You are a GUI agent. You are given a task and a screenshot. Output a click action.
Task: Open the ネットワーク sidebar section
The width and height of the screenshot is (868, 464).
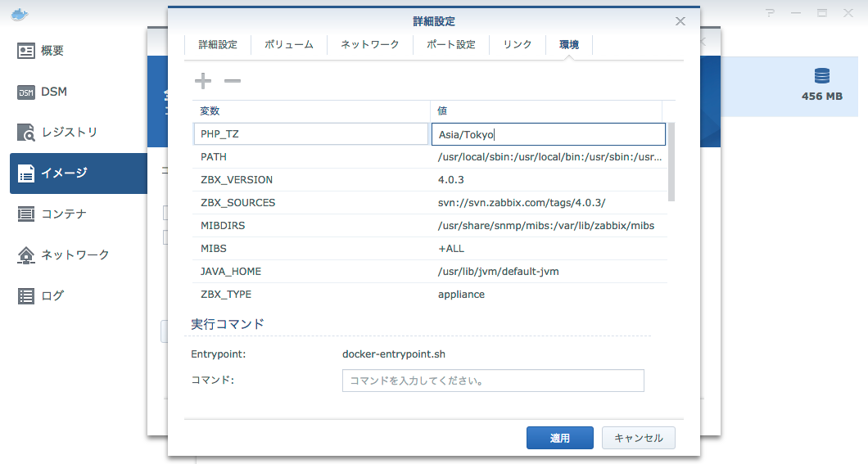(79, 255)
